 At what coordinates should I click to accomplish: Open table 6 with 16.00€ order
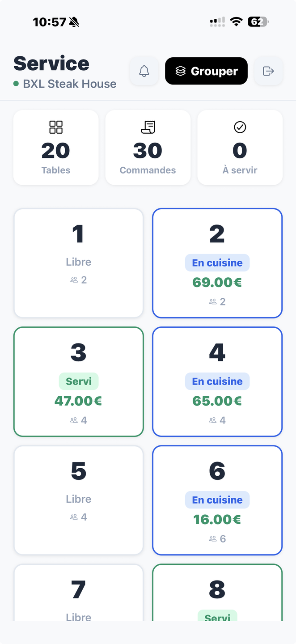coord(217,500)
